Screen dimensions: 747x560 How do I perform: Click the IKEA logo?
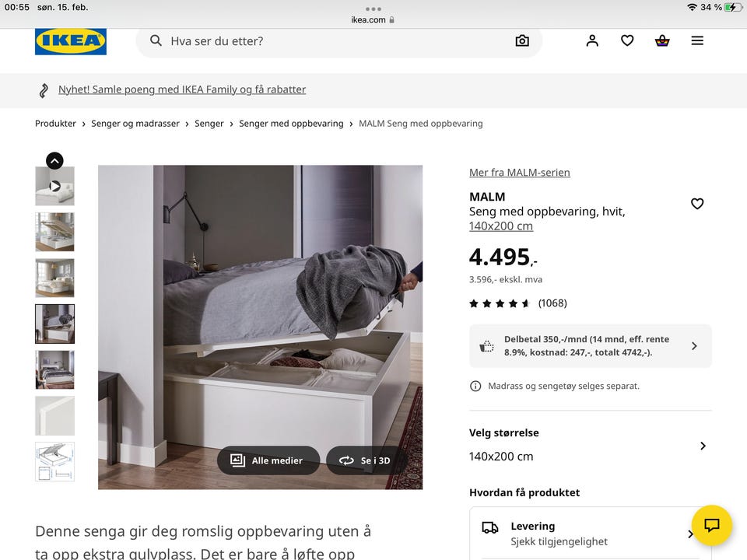pyautogui.click(x=71, y=41)
